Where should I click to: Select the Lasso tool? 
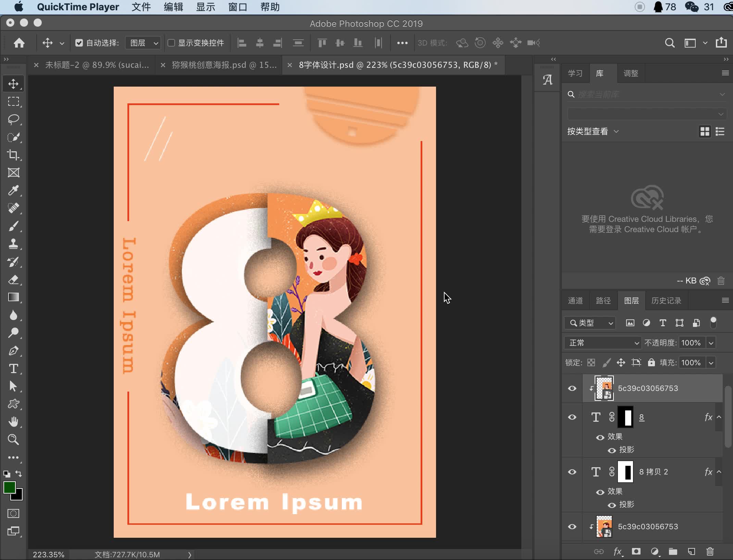(x=13, y=119)
